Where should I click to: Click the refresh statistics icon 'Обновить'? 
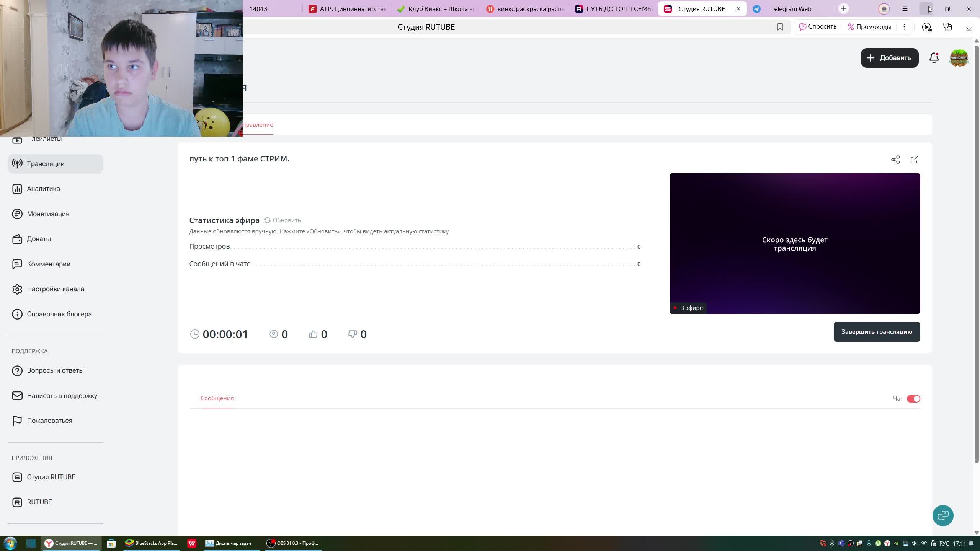[x=267, y=220]
